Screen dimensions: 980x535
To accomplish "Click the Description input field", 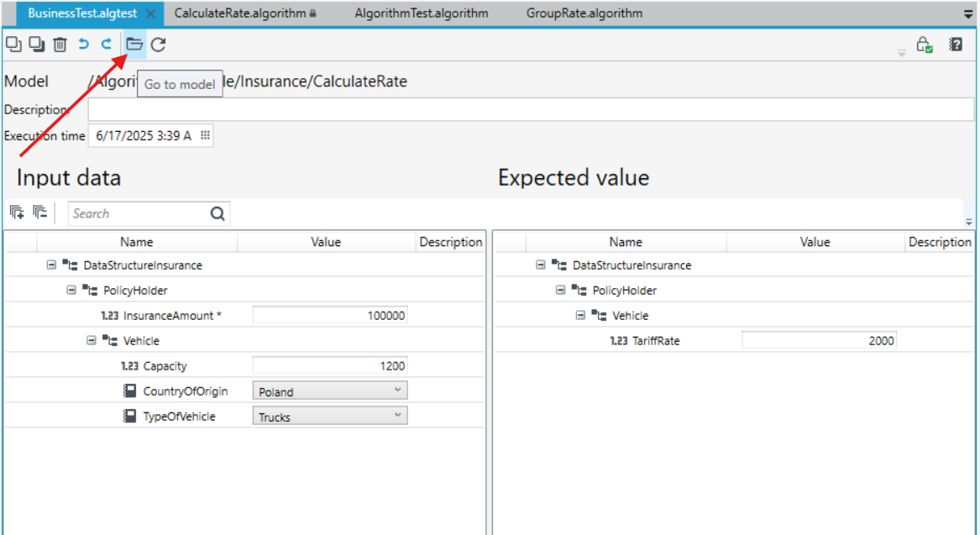I will (531, 109).
